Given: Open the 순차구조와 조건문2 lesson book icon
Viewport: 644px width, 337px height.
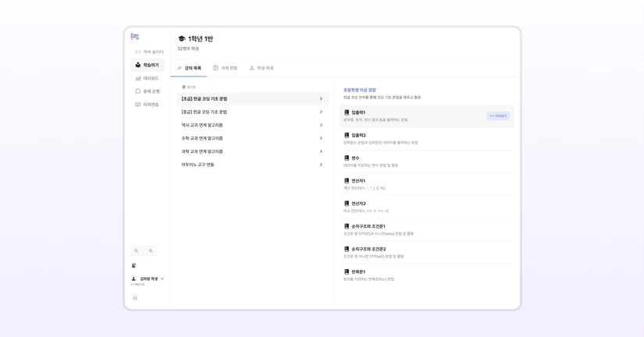Looking at the screenshot, I should (347, 249).
